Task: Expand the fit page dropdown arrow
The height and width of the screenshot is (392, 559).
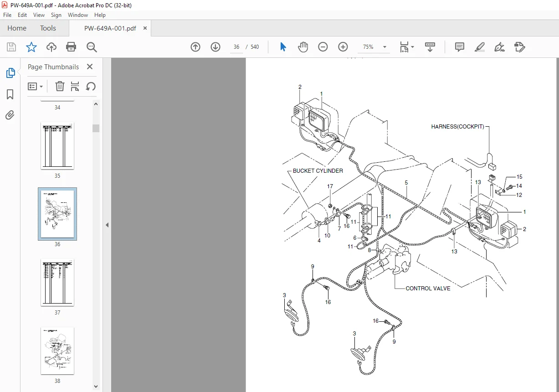Action: pyautogui.click(x=412, y=47)
